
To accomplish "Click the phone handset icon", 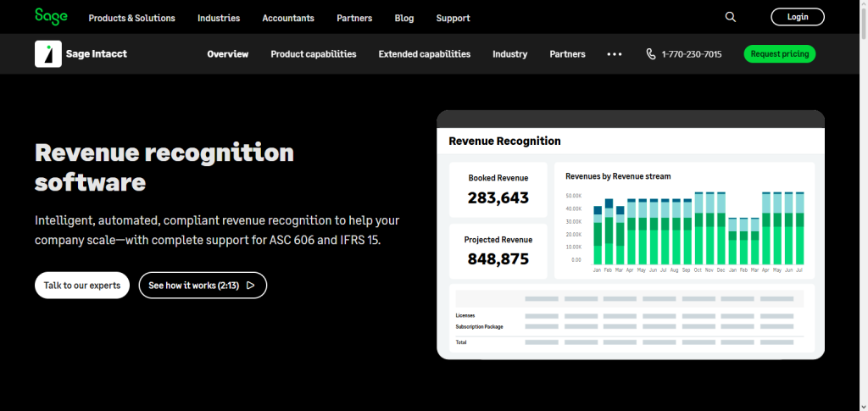I will click(651, 53).
